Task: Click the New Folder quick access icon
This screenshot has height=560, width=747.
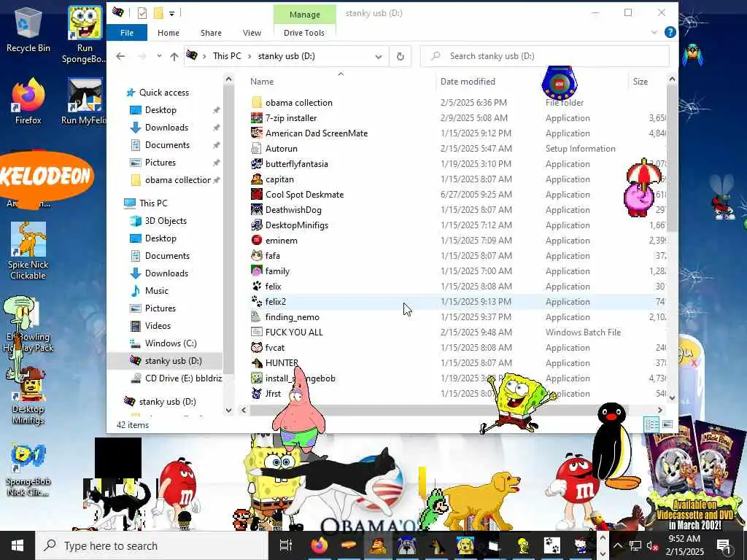Action: coord(158,13)
